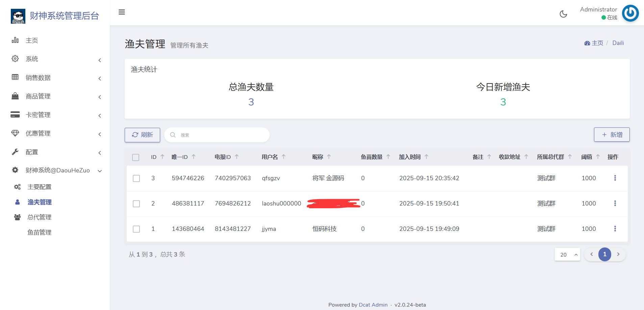The width and height of the screenshot is (644, 310).
Task: Sort table by ID column arrow
Action: click(x=163, y=157)
